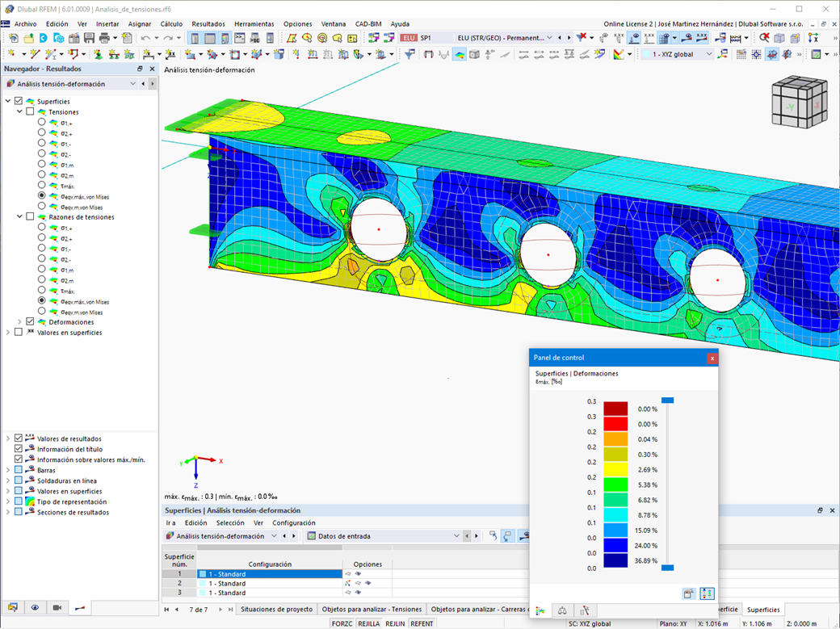
Task: Select the σ1,+ radio button under Tensiones
Action: click(42, 122)
